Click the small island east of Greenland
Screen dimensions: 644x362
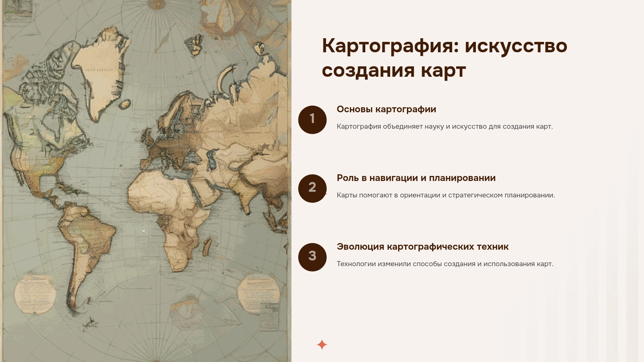pyautogui.click(x=125, y=104)
